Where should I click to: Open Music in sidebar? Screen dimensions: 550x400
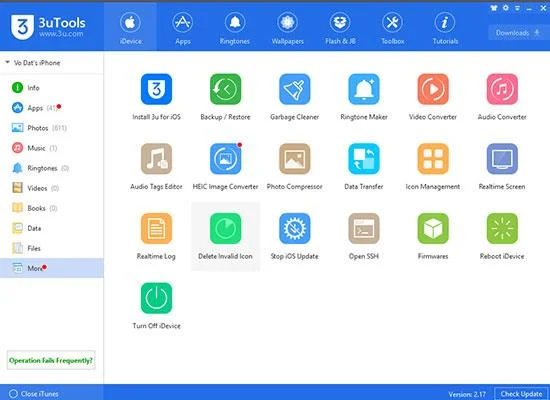(x=52, y=148)
